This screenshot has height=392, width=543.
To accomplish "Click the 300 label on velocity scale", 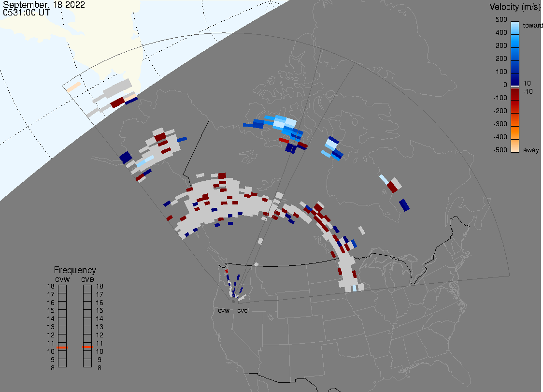I will pos(501,46).
